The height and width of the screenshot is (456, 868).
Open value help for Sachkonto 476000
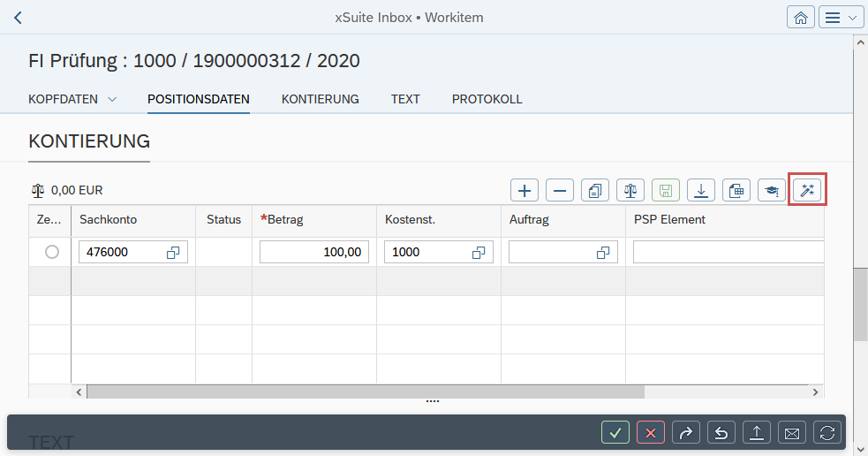(x=173, y=253)
